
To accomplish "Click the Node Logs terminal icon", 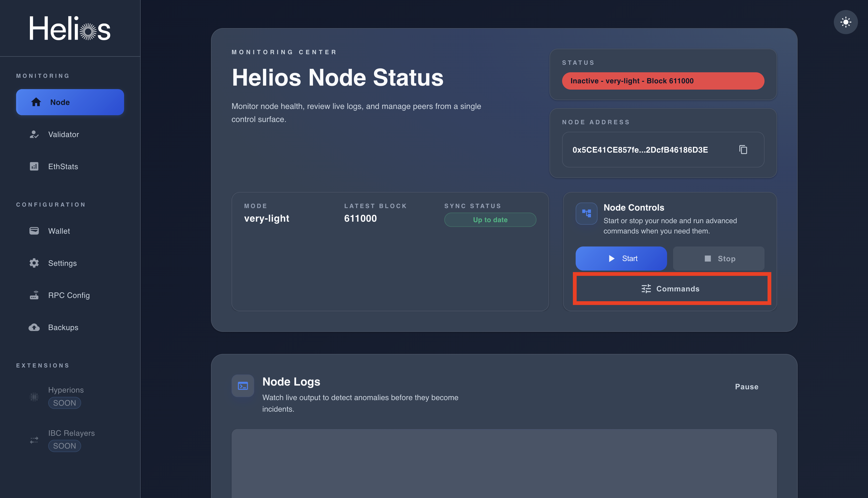I will [243, 386].
